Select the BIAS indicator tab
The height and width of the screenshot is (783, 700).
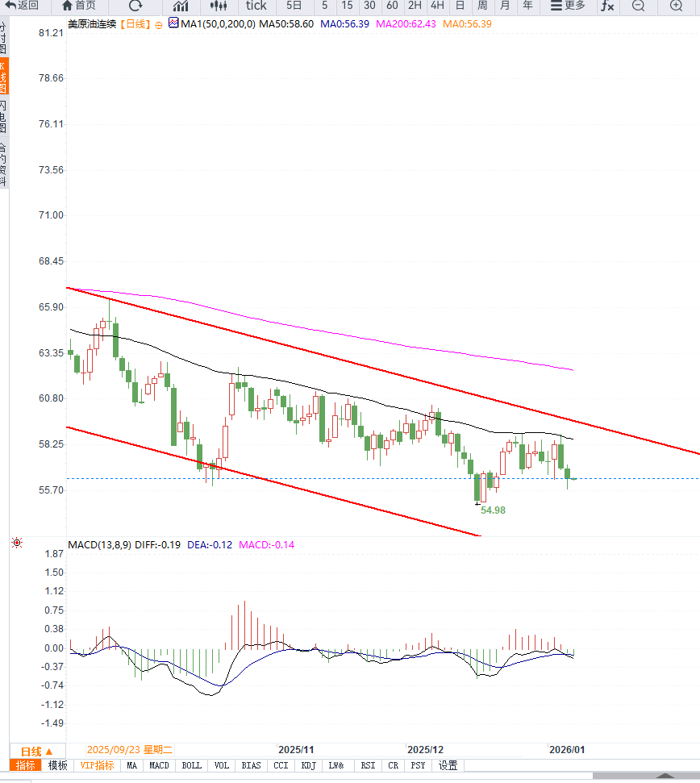click(x=251, y=765)
